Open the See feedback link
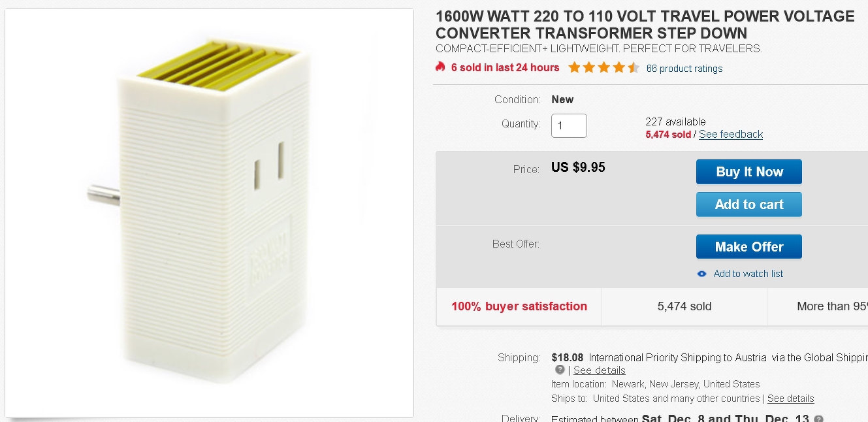This screenshot has width=868, height=422. [731, 135]
